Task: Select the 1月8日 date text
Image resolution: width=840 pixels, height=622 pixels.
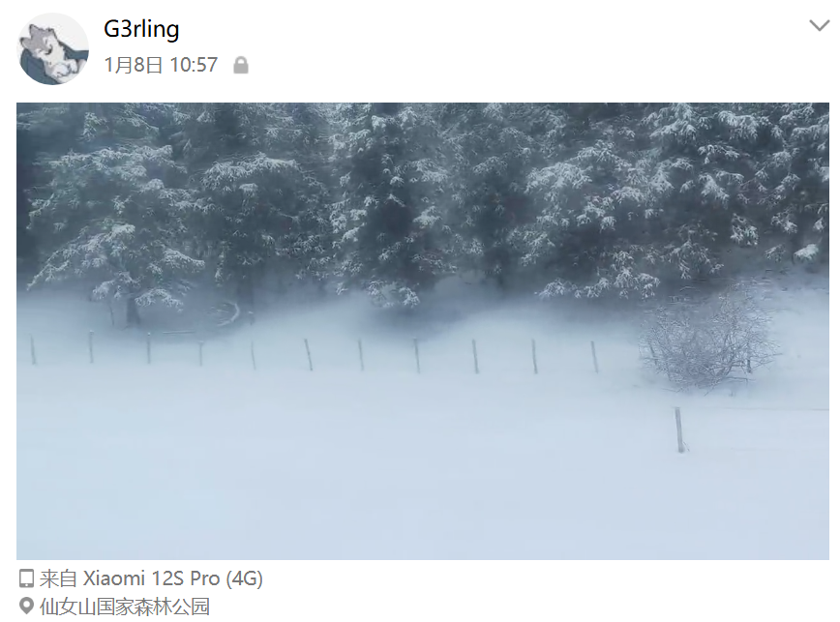Action: [134, 66]
